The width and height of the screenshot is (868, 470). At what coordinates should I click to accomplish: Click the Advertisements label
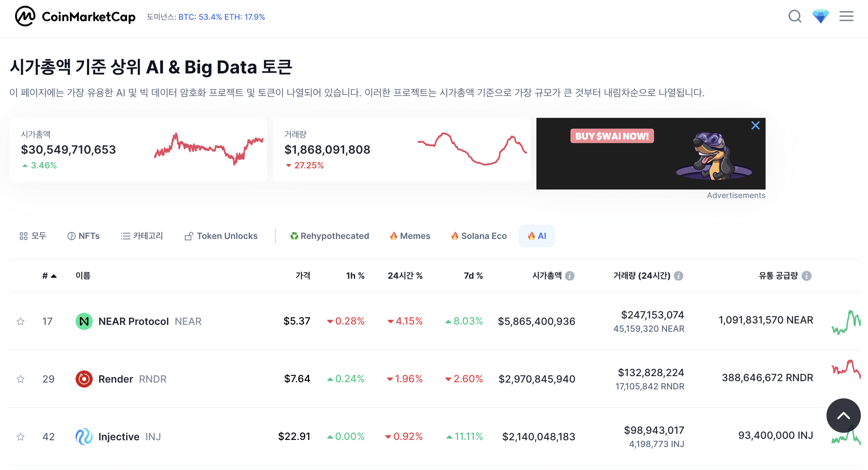point(736,196)
